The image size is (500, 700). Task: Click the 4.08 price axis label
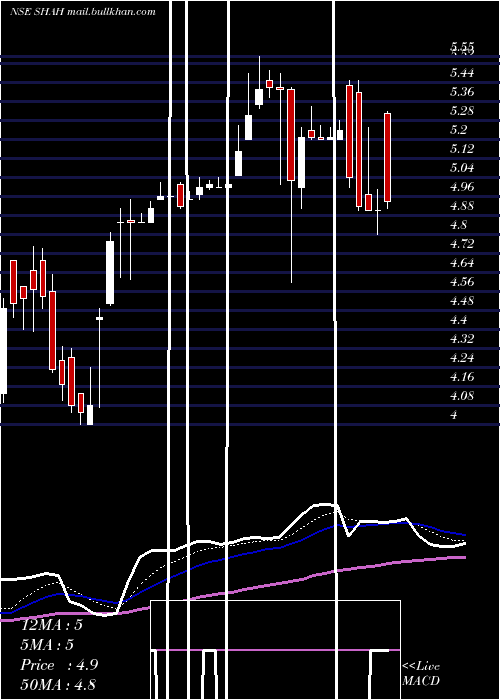(x=462, y=396)
